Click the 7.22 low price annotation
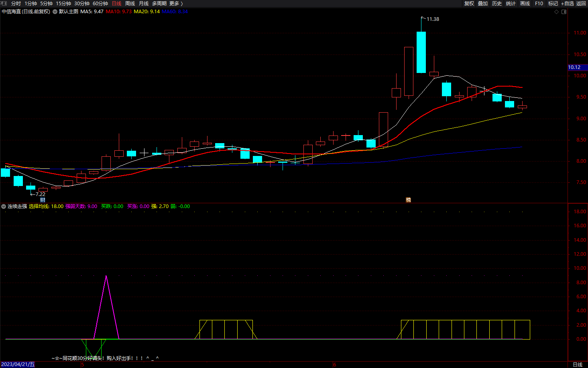 [x=41, y=194]
